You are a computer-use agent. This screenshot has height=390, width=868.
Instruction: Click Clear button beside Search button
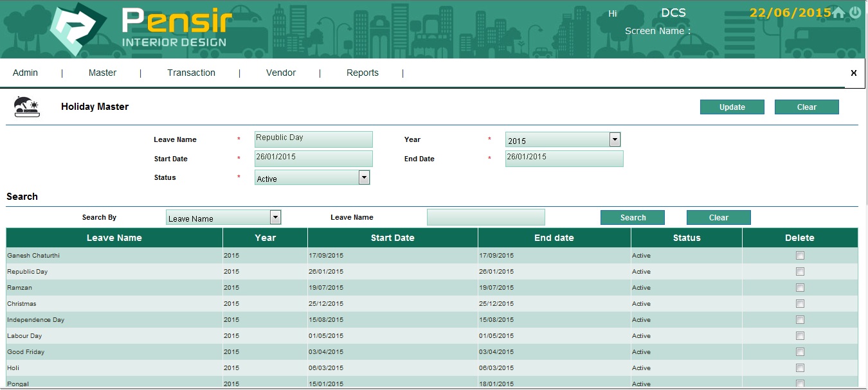718,218
